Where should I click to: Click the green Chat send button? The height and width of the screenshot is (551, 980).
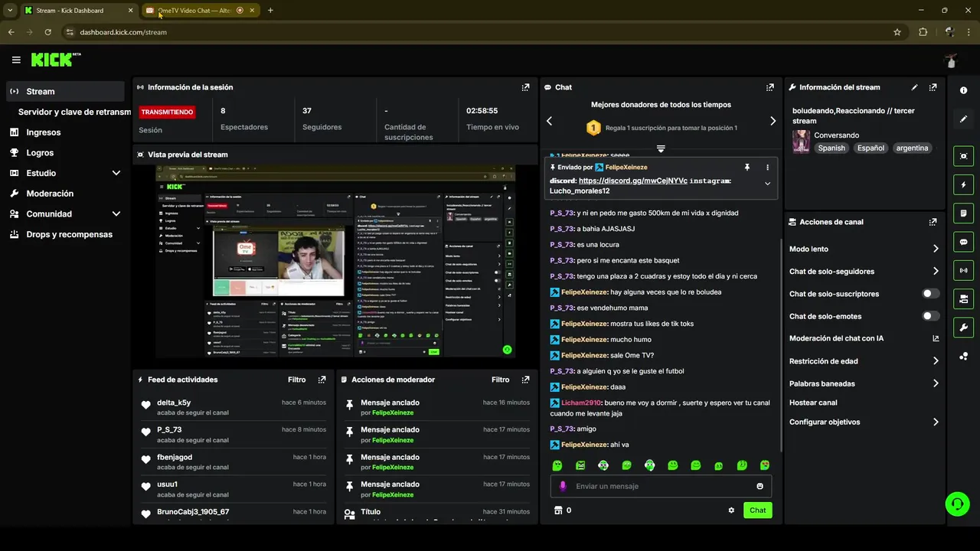[x=757, y=510]
